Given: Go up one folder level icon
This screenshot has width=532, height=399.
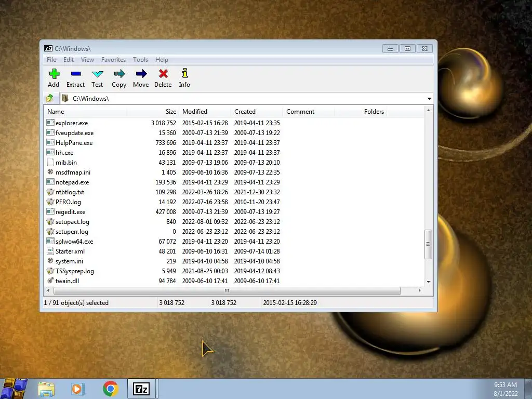Looking at the screenshot, I should [50, 98].
